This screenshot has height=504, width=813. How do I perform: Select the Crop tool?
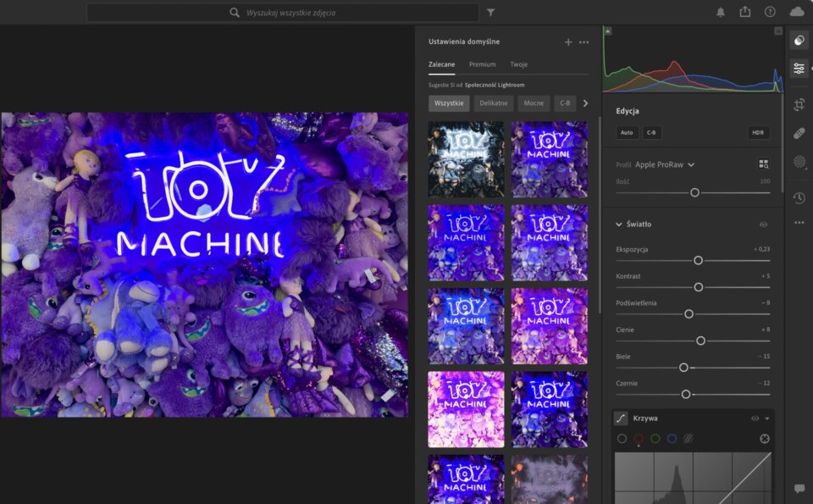pos(799,103)
